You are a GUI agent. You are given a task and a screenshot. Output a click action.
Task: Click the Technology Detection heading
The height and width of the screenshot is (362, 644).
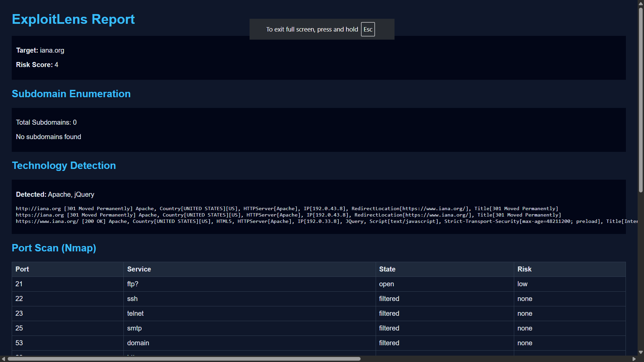(x=64, y=166)
